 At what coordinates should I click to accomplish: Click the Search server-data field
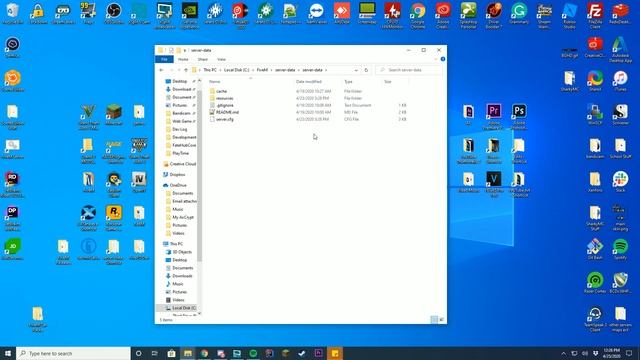tap(409, 70)
